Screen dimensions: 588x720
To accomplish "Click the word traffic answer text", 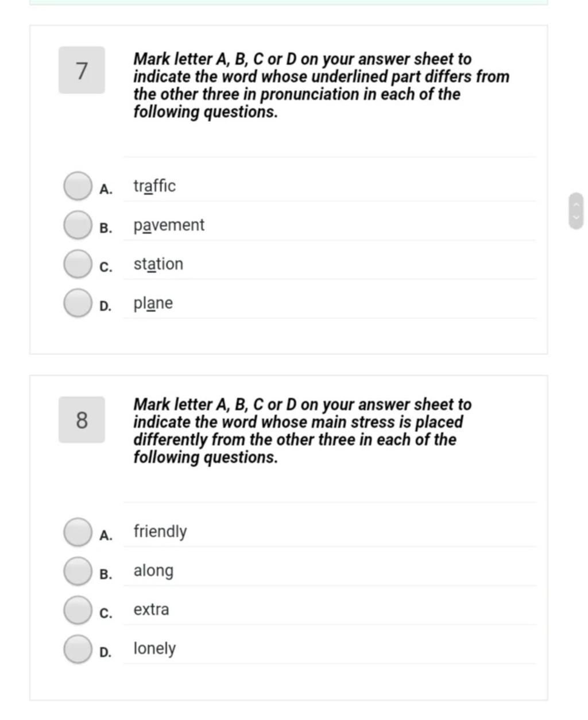I will coord(154,186).
